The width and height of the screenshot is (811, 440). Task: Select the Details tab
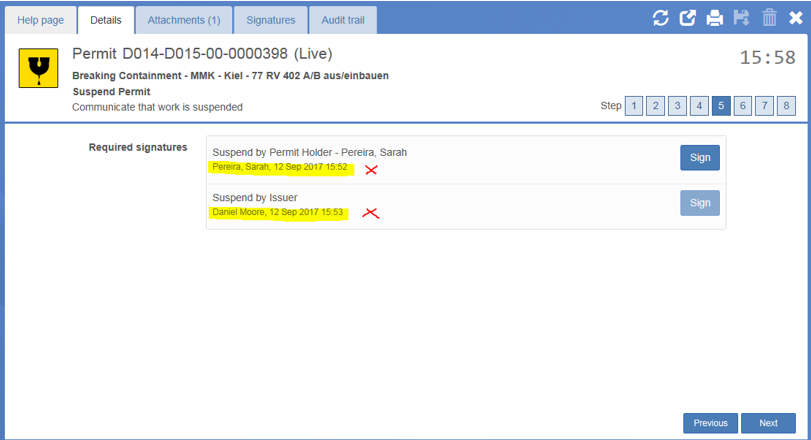[x=106, y=20]
